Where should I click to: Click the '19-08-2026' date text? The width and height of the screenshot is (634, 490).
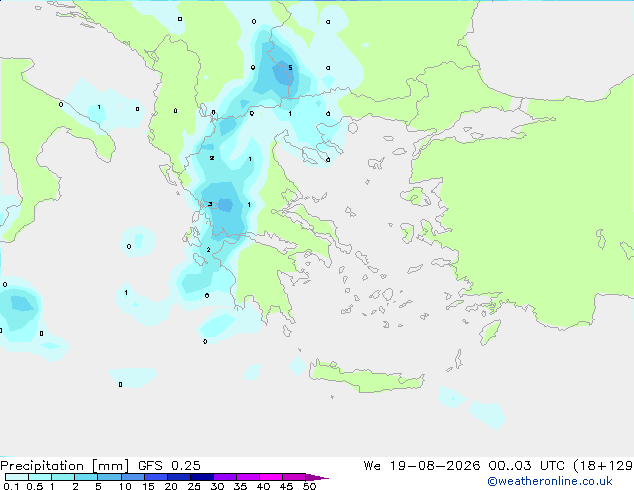click(x=435, y=466)
